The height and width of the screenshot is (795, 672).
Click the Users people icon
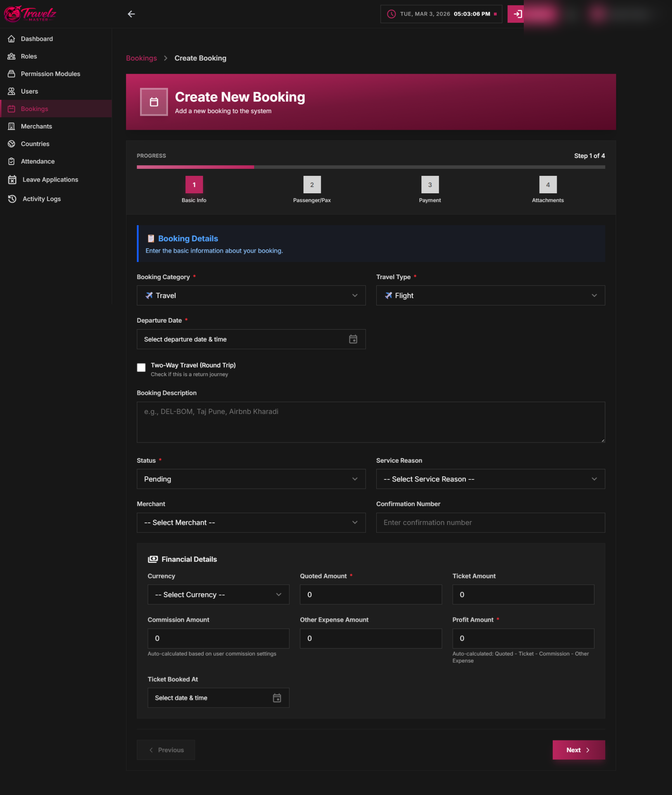pos(12,91)
